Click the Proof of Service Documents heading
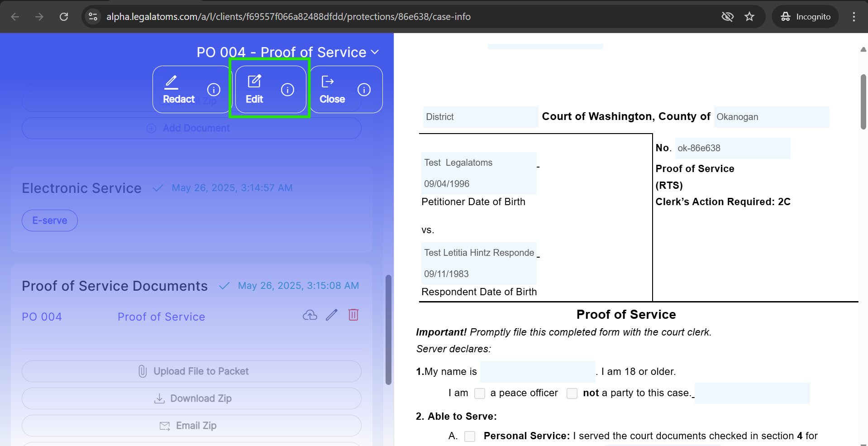This screenshot has width=868, height=446. coord(114,286)
